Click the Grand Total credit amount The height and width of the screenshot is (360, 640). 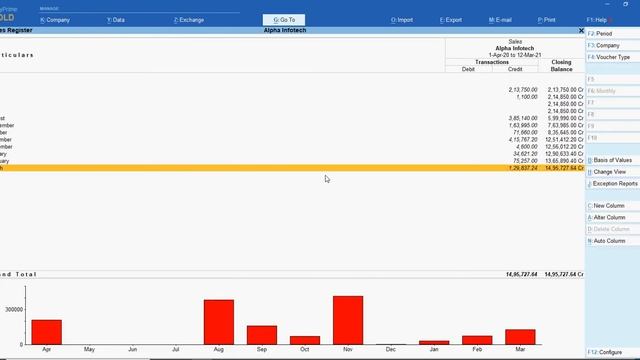point(521,274)
